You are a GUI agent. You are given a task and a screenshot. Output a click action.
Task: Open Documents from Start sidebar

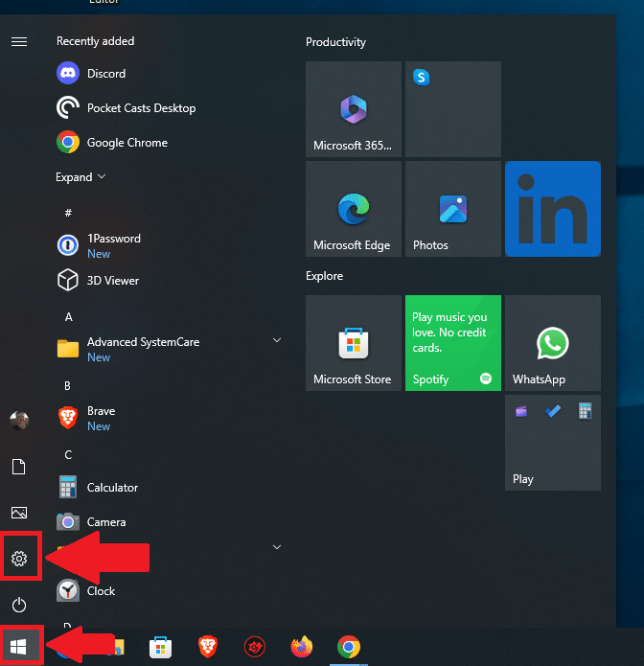tap(19, 467)
